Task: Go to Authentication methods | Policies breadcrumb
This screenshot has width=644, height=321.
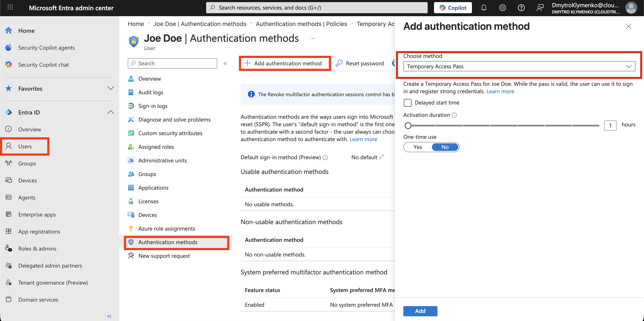Action: (x=301, y=24)
